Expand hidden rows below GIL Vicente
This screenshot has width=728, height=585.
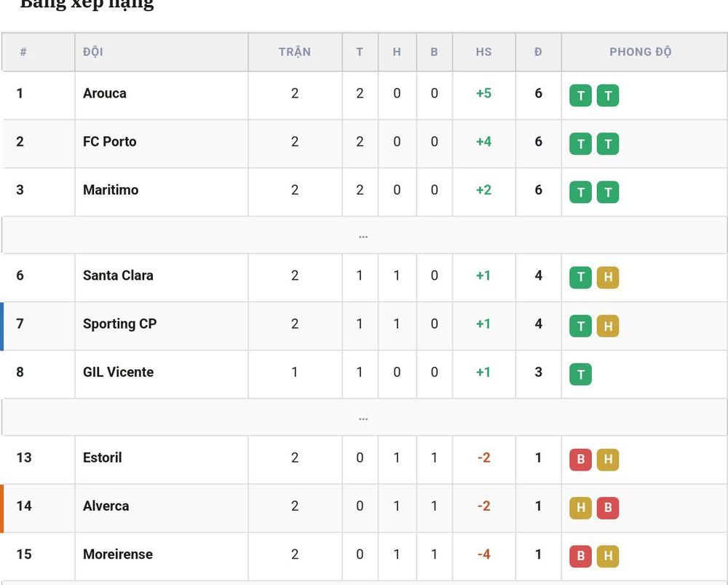coord(363,417)
